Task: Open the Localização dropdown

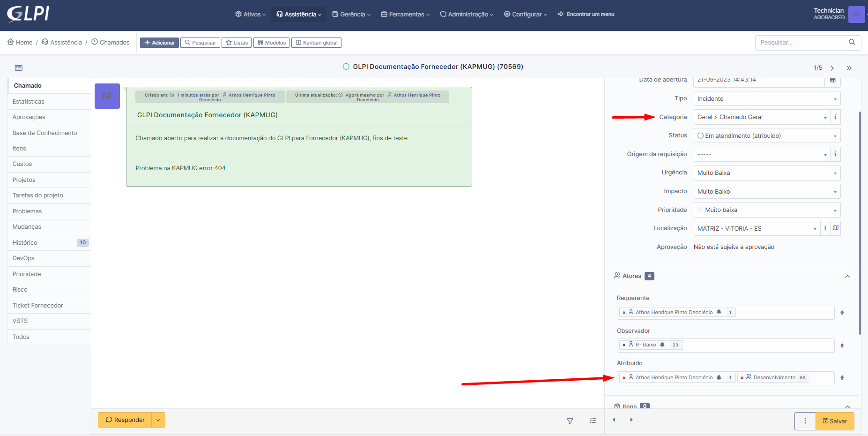Action: [x=757, y=228]
